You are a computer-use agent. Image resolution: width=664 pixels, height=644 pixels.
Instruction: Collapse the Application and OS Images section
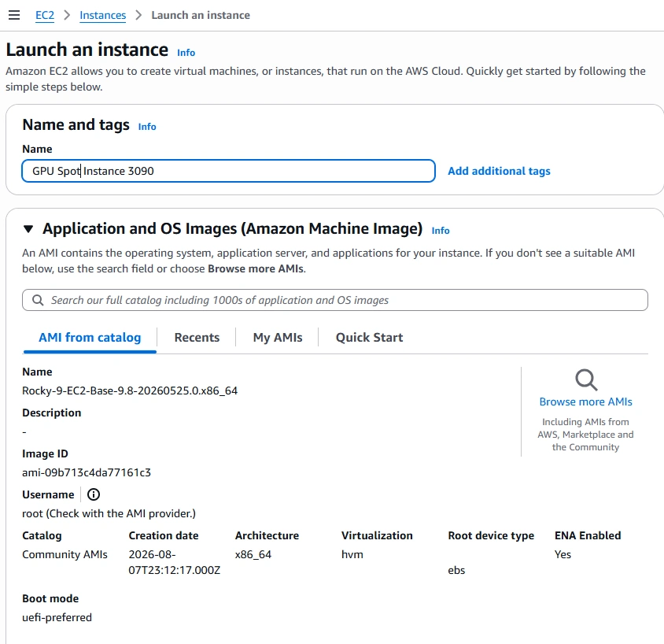28,229
